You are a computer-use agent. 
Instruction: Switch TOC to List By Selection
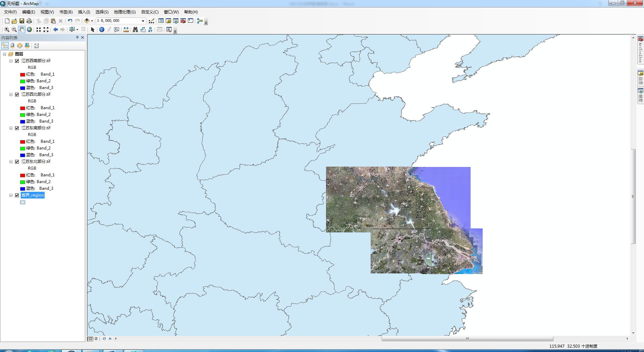click(x=27, y=46)
